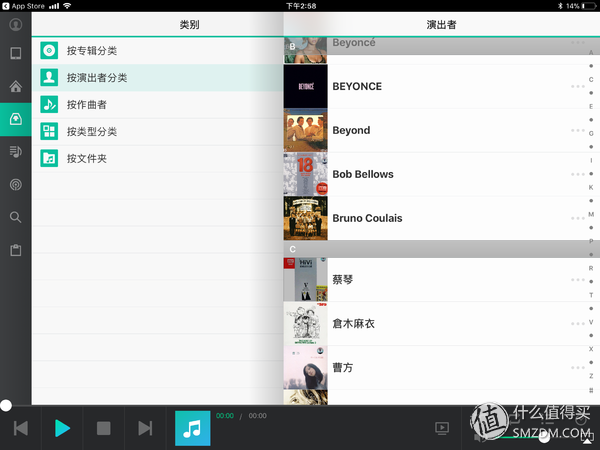Viewport: 600px width, 450px height.
Task: Open the clipboard icon in sidebar
Action: [16, 250]
